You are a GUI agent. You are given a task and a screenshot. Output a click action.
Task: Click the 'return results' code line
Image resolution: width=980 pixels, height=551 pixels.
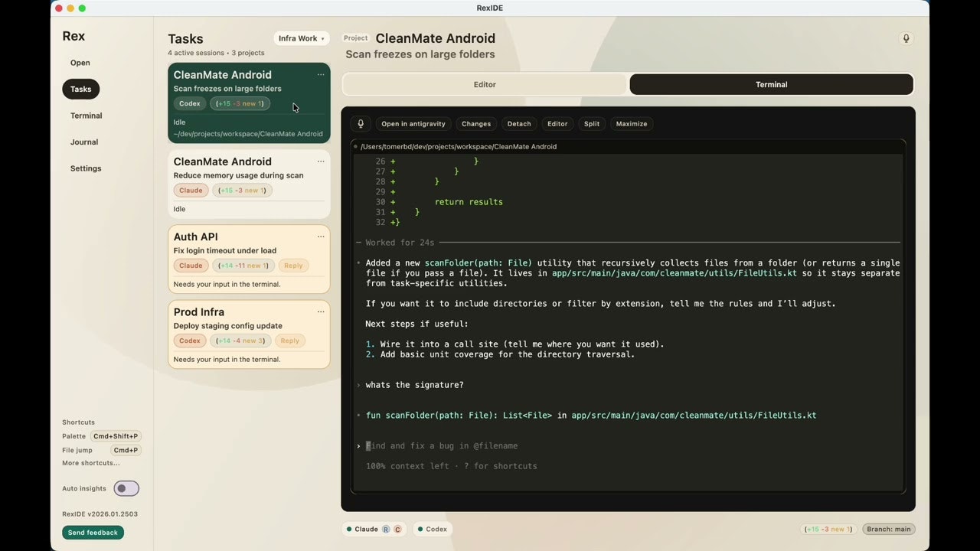(469, 202)
